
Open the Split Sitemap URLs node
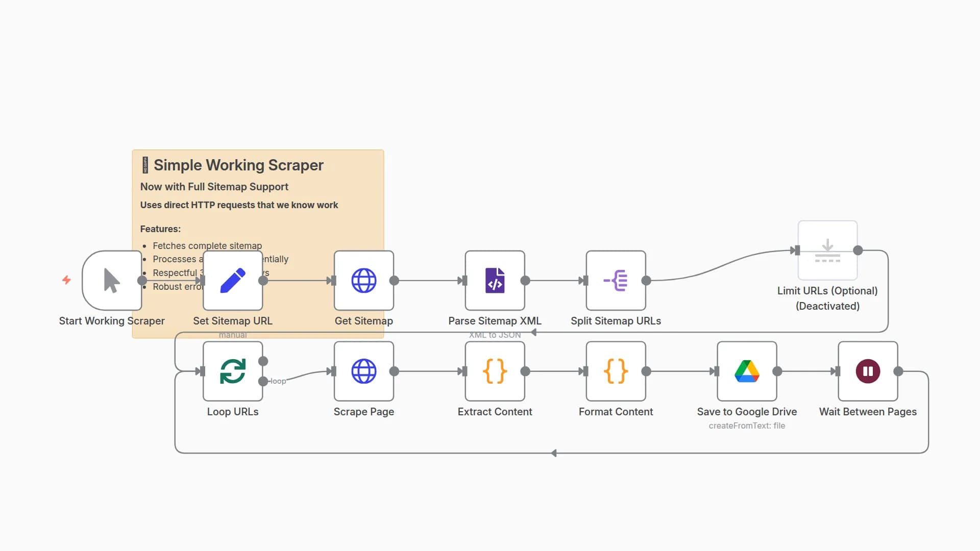616,281
